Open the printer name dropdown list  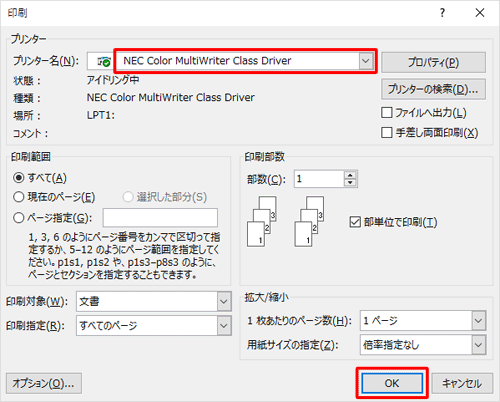click(365, 61)
